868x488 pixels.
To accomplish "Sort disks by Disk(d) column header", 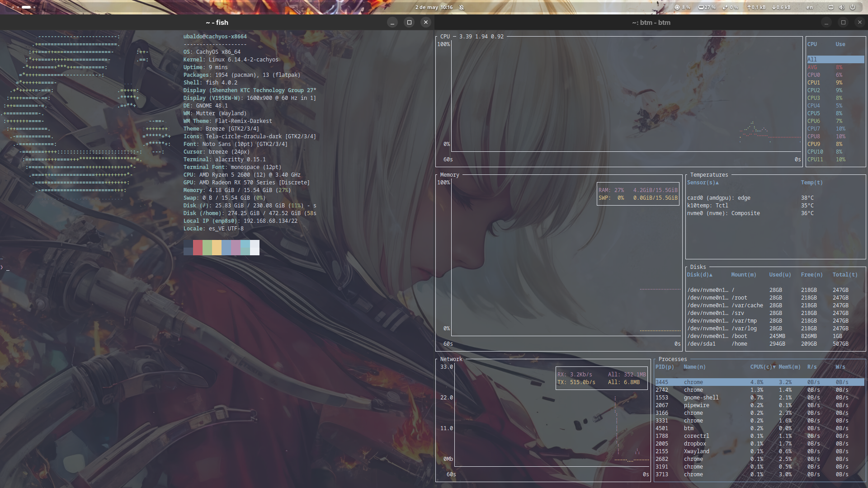I will pos(699,275).
